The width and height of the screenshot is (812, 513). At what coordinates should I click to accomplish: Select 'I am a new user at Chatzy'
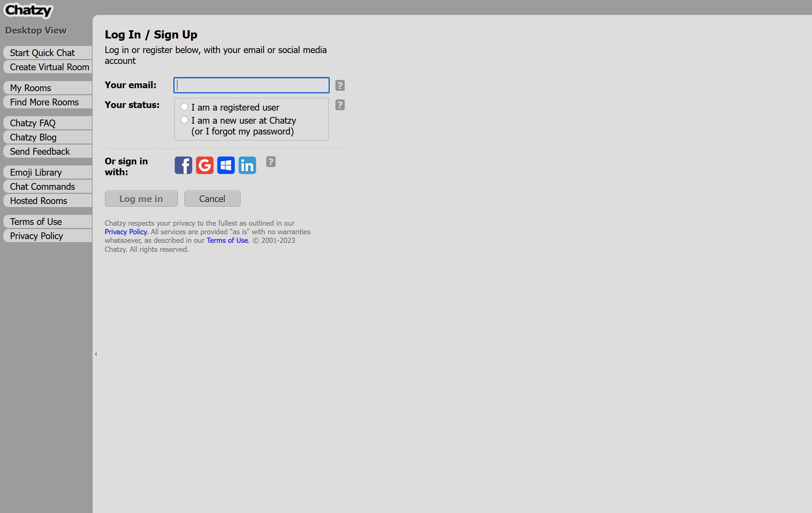(x=184, y=120)
